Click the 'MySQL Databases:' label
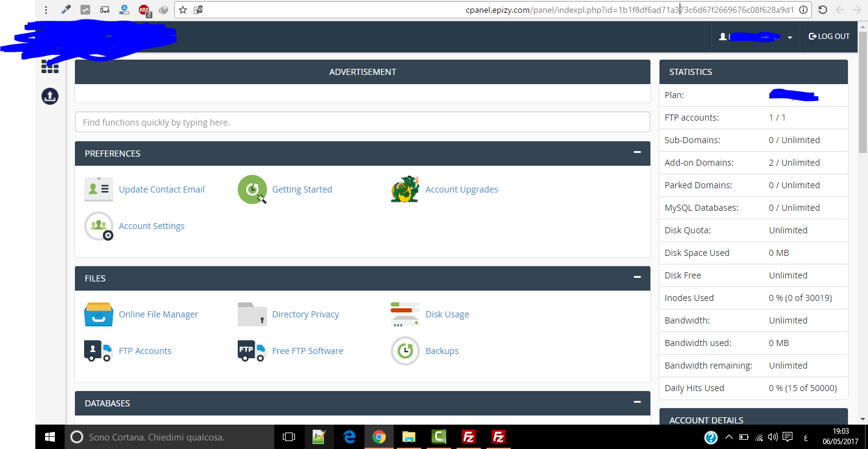This screenshot has width=868, height=449. click(x=701, y=208)
